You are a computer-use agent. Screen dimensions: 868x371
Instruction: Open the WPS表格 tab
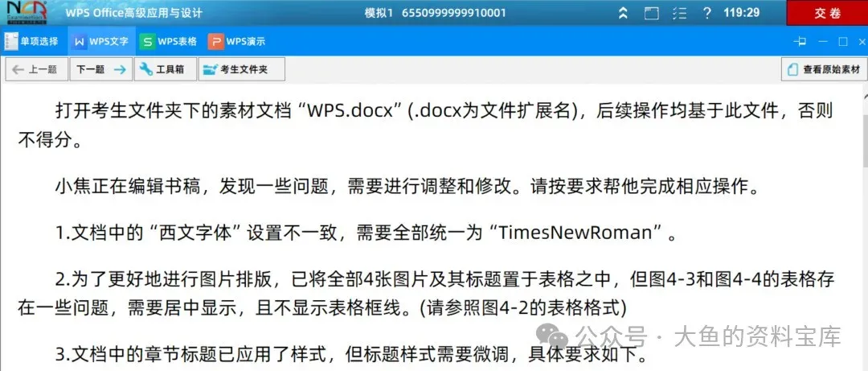[168, 41]
